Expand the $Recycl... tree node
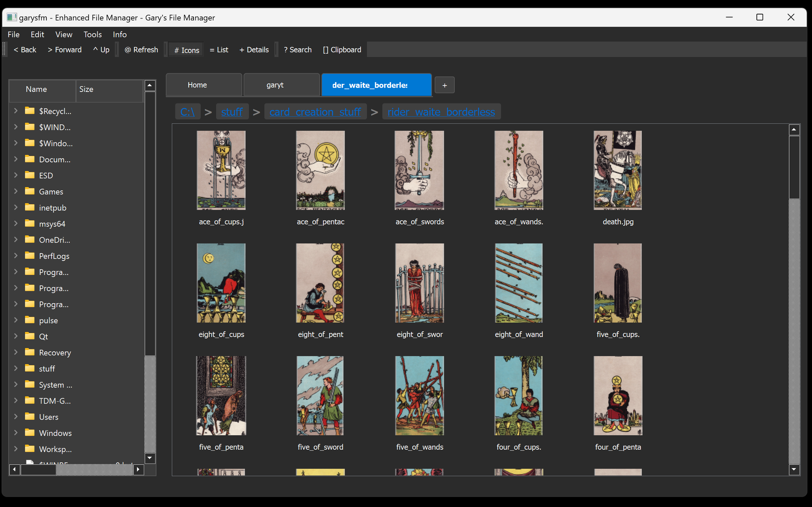 tap(16, 111)
